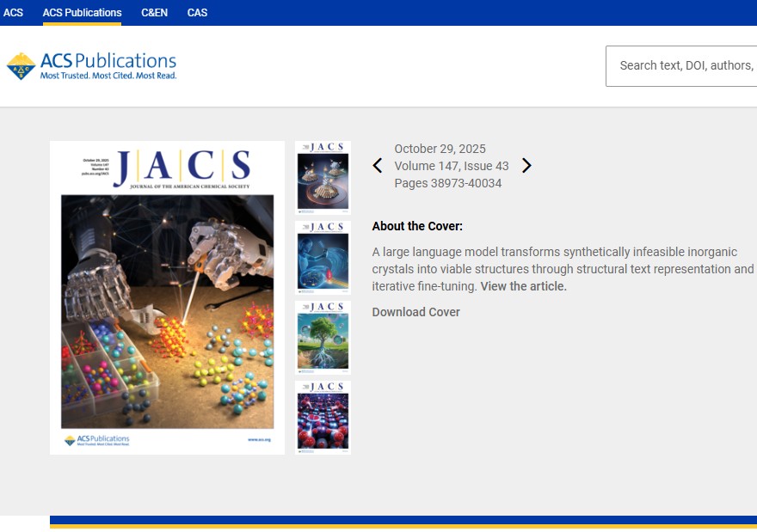Follow the 'View the article.' link

pyautogui.click(x=523, y=286)
